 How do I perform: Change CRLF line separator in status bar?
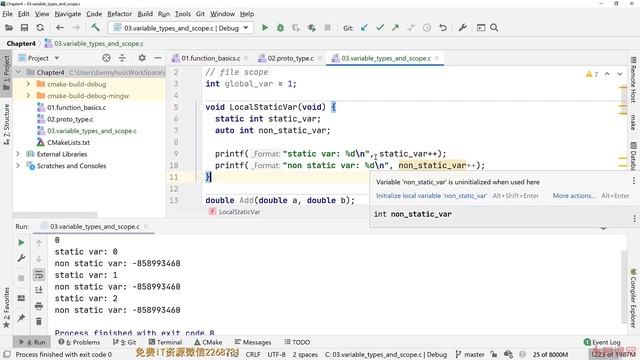pyautogui.click(x=253, y=354)
